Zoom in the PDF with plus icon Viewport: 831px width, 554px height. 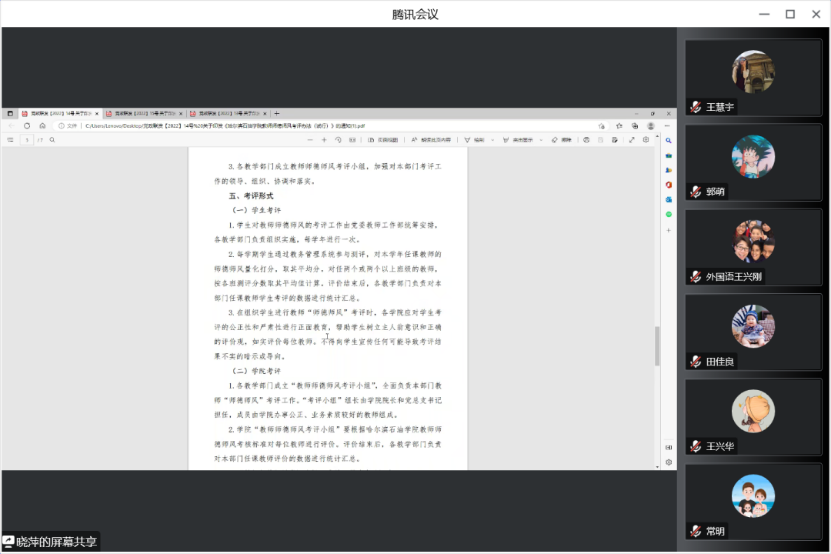coord(324,140)
